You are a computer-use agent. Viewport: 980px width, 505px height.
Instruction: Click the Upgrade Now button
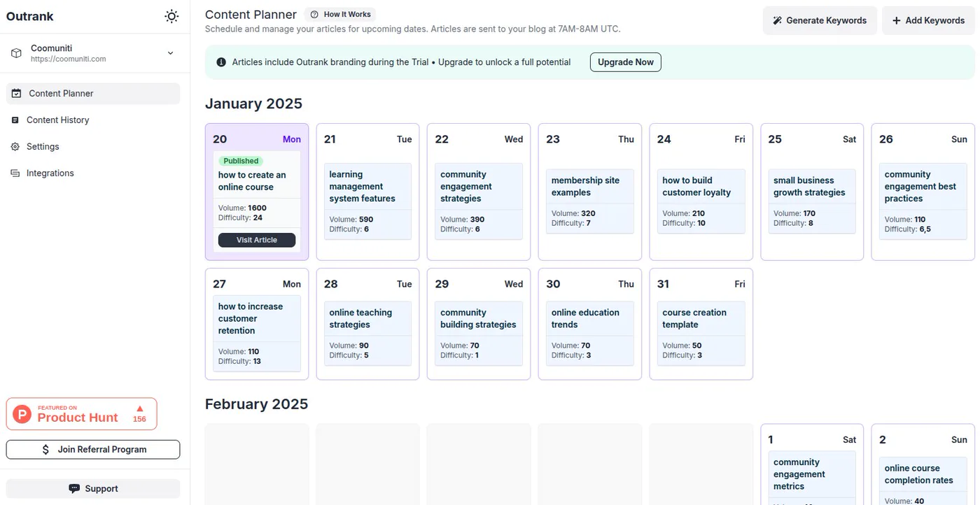(x=625, y=62)
